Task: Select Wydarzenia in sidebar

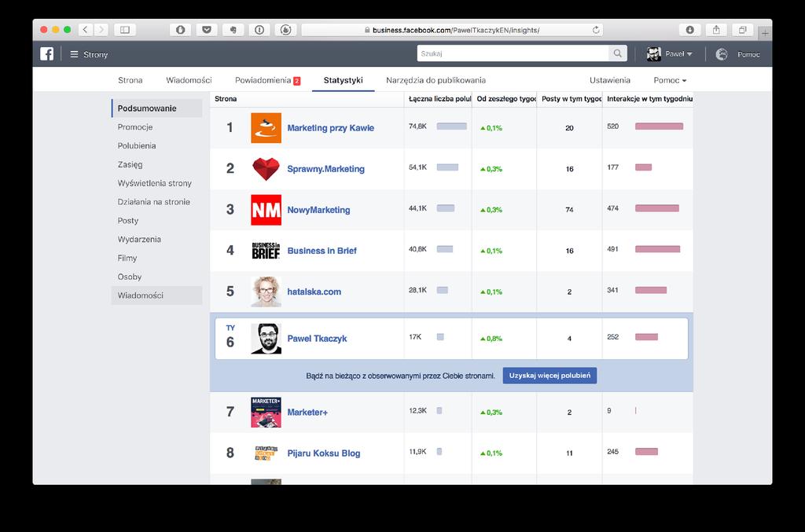Action: pyautogui.click(x=157, y=239)
